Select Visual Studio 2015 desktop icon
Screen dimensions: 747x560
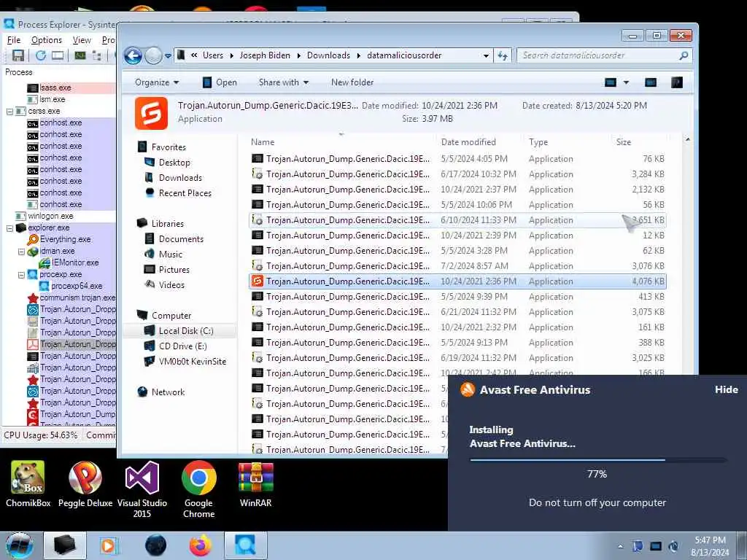[142, 489]
